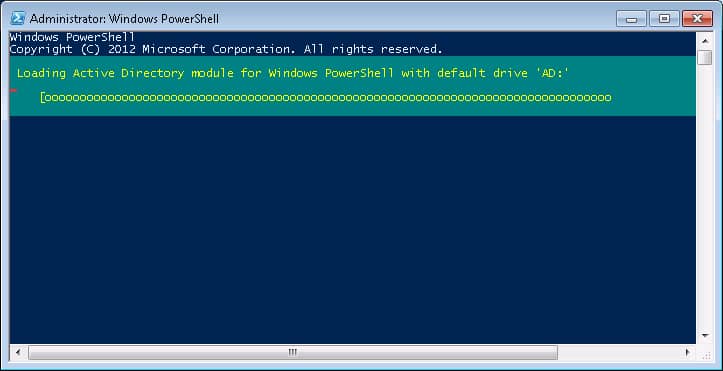The image size is (723, 371).
Task: Click the empty dark blue console area
Action: coord(352,230)
